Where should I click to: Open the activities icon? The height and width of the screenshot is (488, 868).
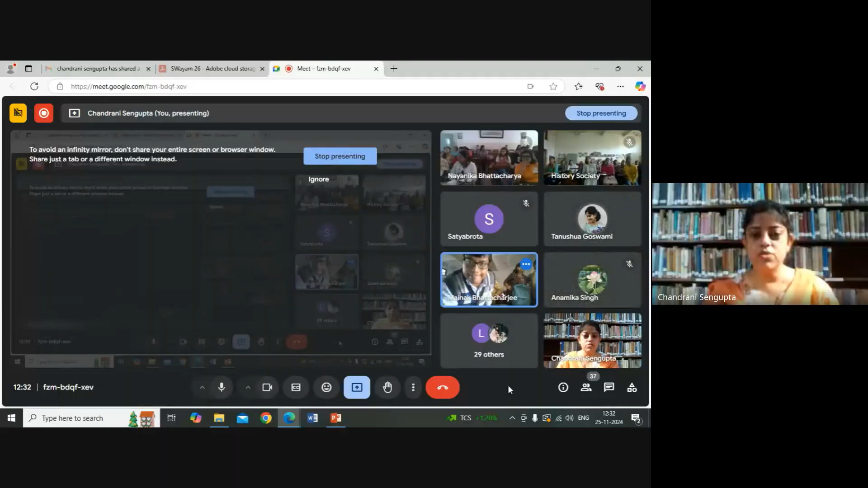pos(632,388)
